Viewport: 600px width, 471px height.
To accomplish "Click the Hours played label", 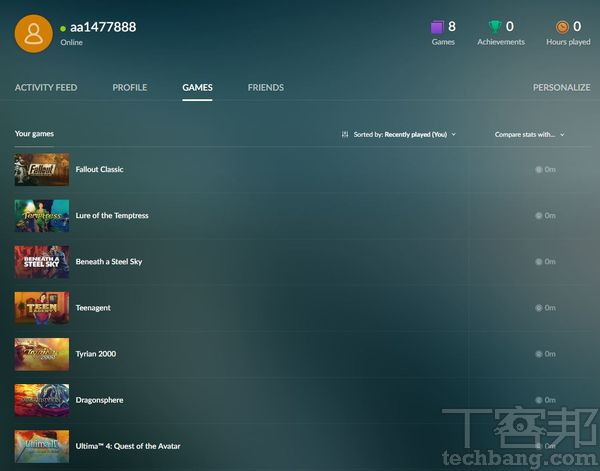I will tap(568, 42).
